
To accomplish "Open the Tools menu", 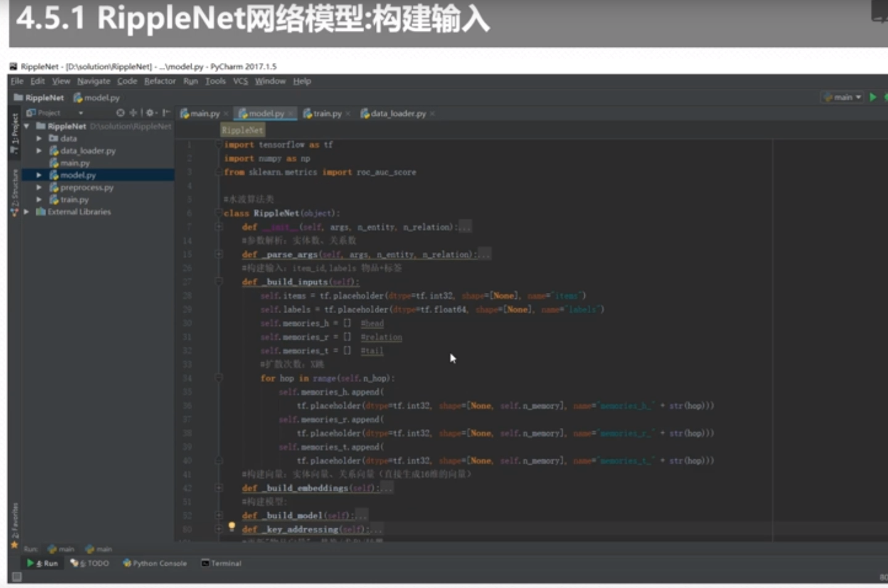I will coord(215,81).
